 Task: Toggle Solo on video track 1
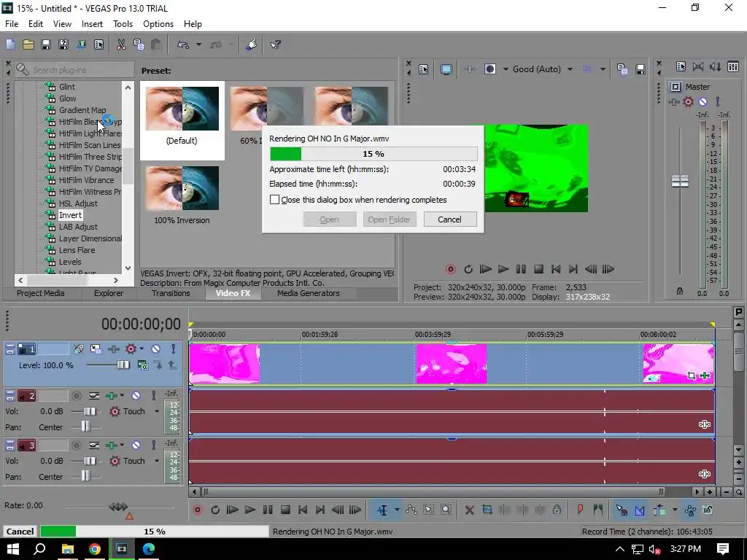(x=173, y=349)
